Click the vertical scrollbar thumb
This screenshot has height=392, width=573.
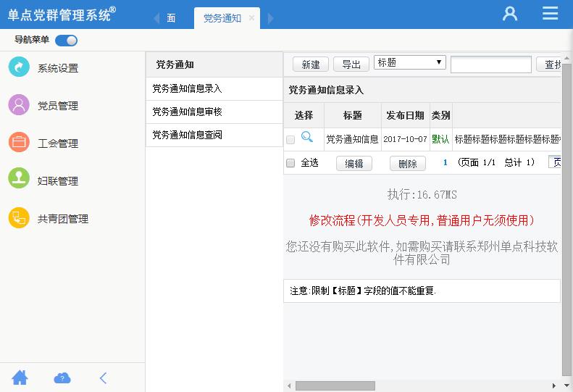pyautogui.click(x=566, y=220)
